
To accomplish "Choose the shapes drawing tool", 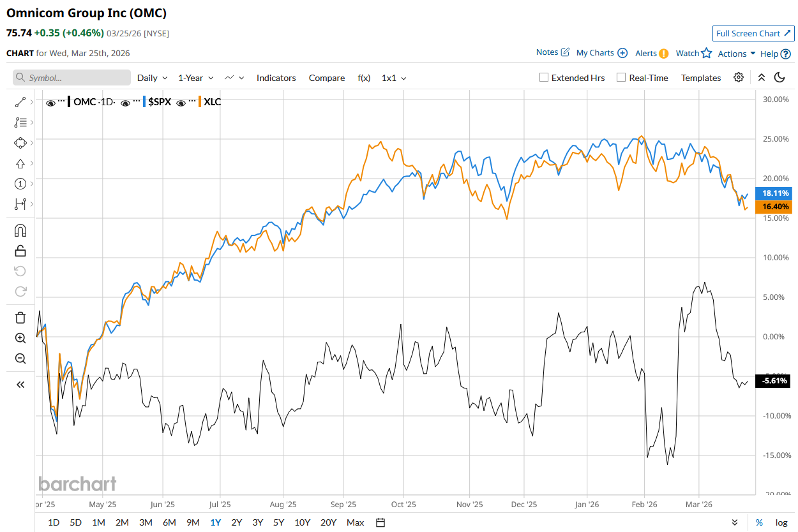I will tap(20, 142).
